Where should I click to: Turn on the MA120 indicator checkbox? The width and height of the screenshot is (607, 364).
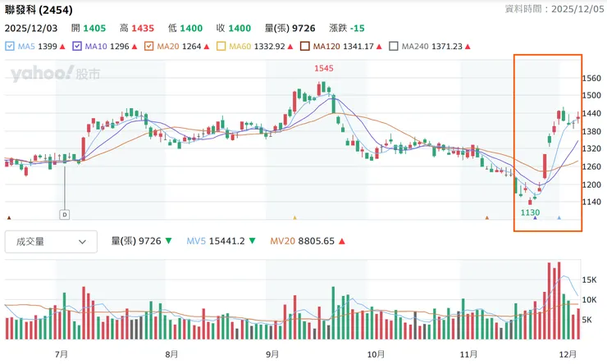[x=306, y=47]
